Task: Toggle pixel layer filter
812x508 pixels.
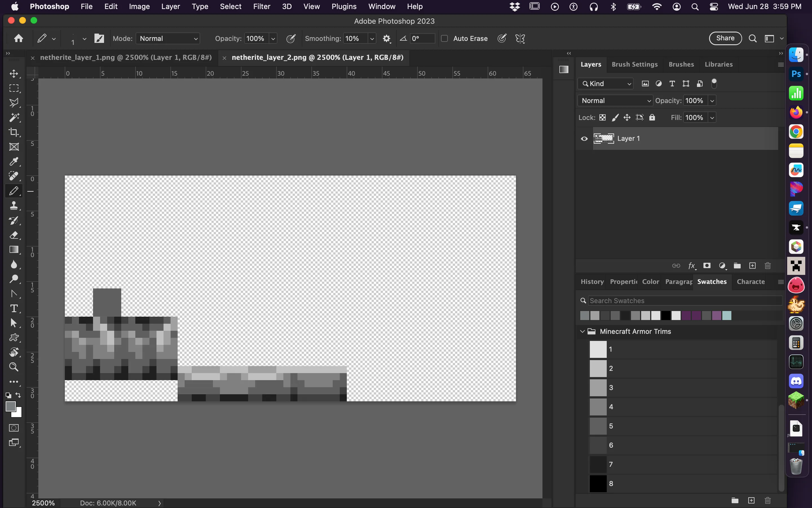Action: pos(645,84)
